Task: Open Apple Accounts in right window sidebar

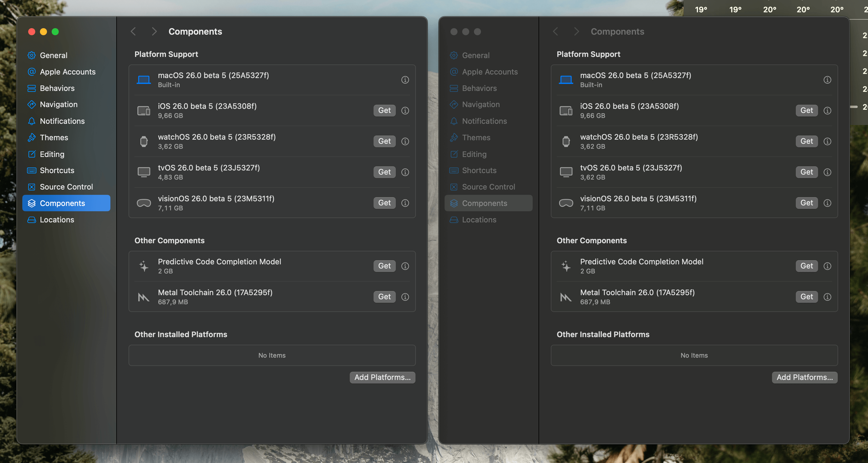Action: [489, 72]
